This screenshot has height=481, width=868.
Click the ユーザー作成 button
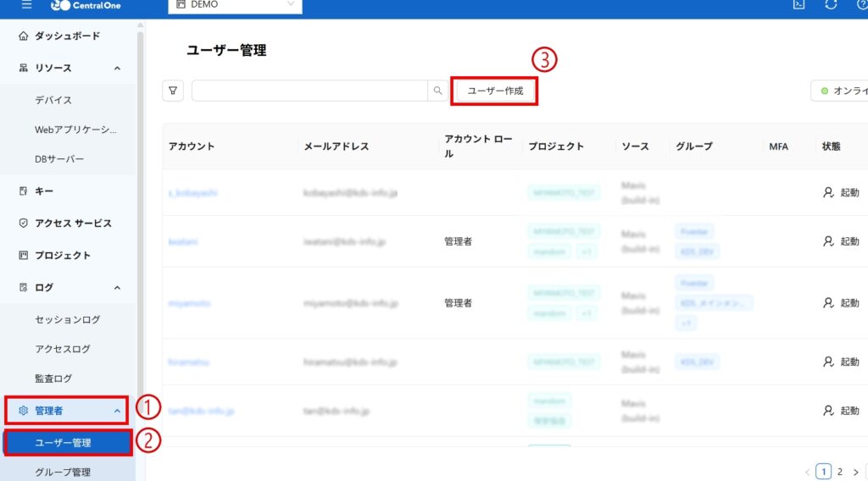(495, 91)
